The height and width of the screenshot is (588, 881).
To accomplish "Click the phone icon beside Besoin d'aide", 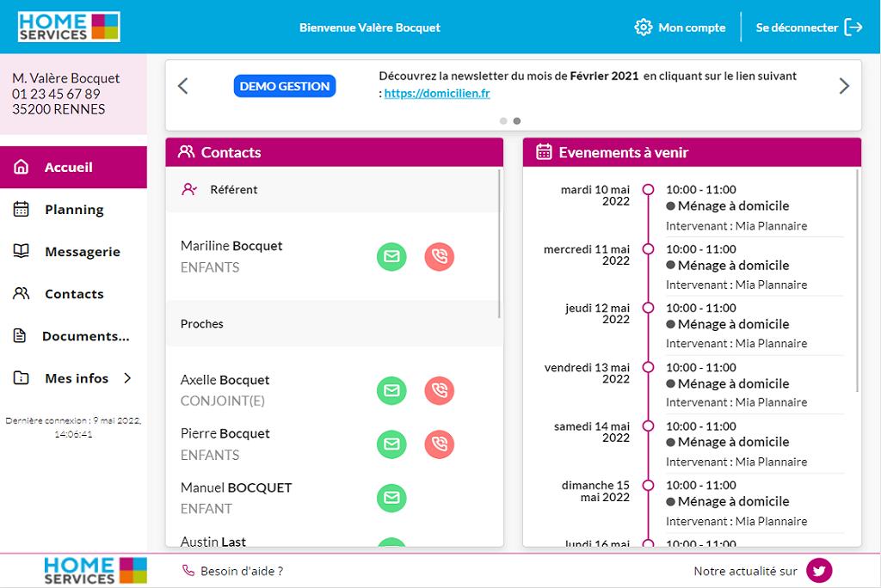I will (188, 571).
